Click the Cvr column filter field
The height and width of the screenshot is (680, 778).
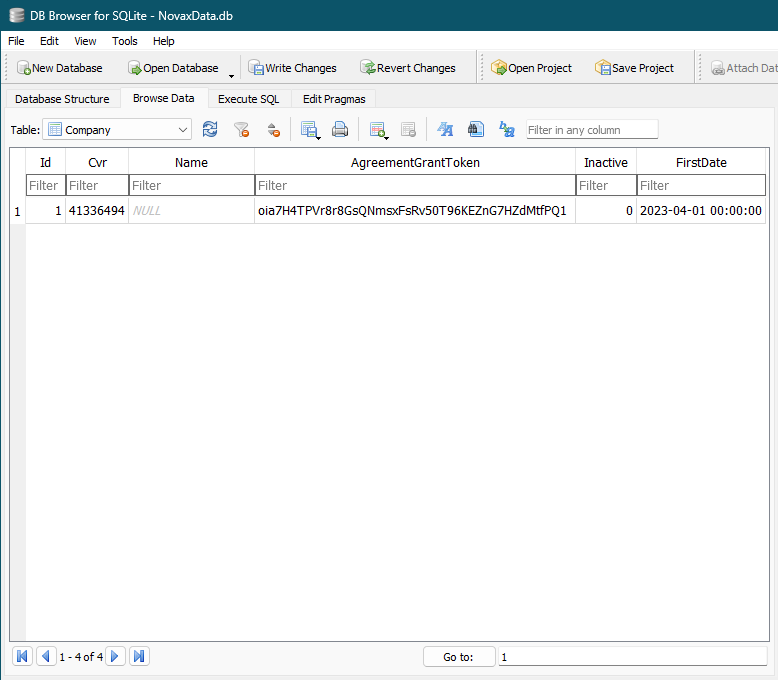point(97,185)
